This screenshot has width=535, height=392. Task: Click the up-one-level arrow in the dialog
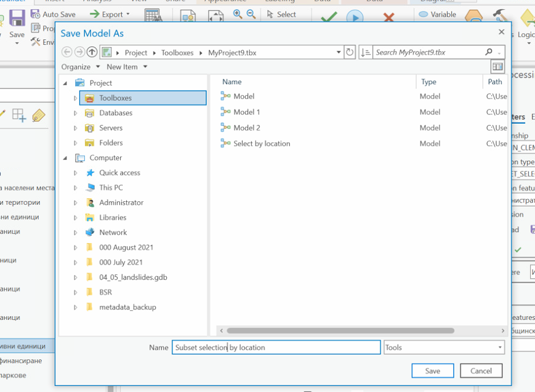coord(91,52)
